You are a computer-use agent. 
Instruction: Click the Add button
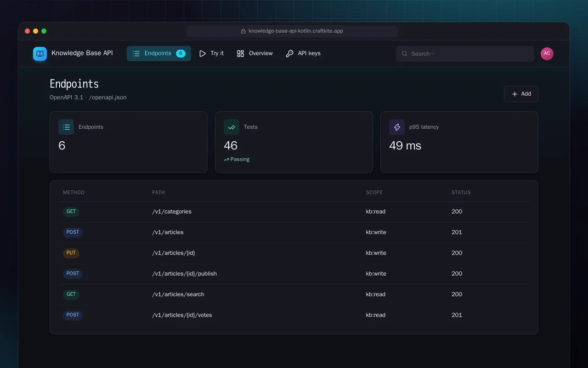click(x=521, y=94)
